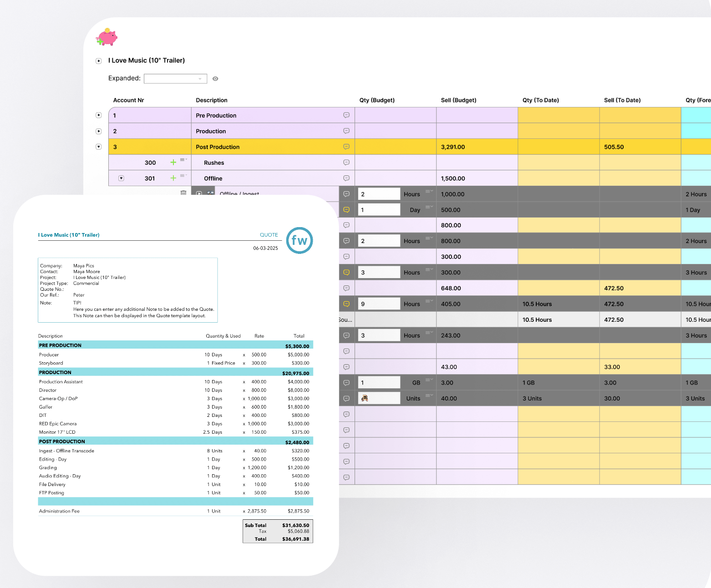Open the comment icon on Production row
Screen dimensions: 711x588
click(x=346, y=131)
